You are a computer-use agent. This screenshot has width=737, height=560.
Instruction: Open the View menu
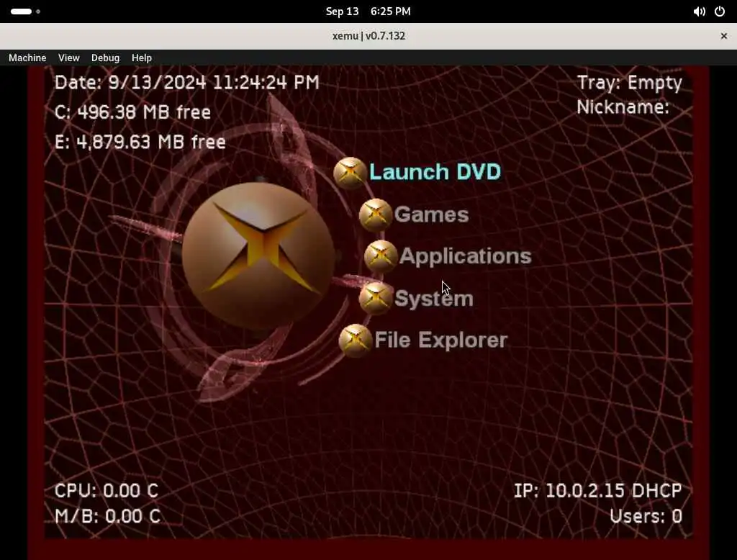(x=68, y=58)
